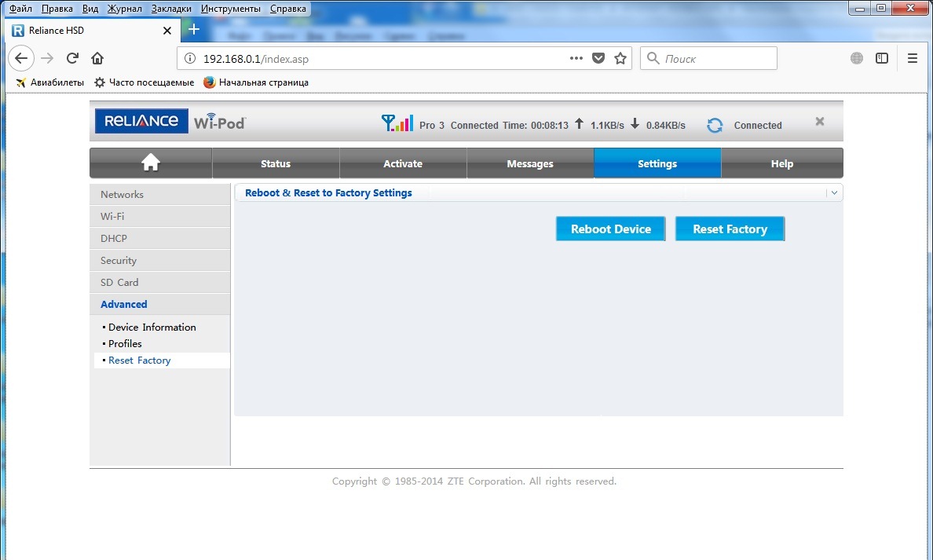This screenshot has width=933, height=560.
Task: Open Networks settings in sidebar
Action: coord(159,195)
